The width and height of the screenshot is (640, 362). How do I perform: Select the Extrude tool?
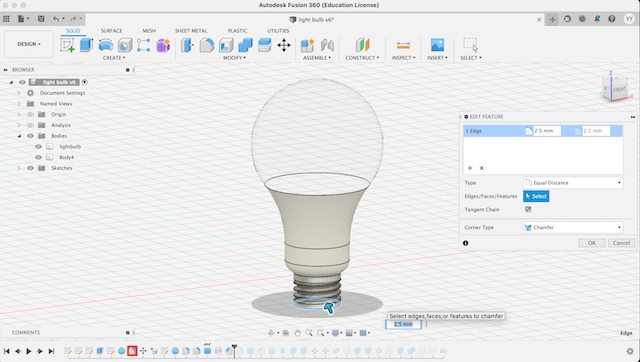coord(86,45)
